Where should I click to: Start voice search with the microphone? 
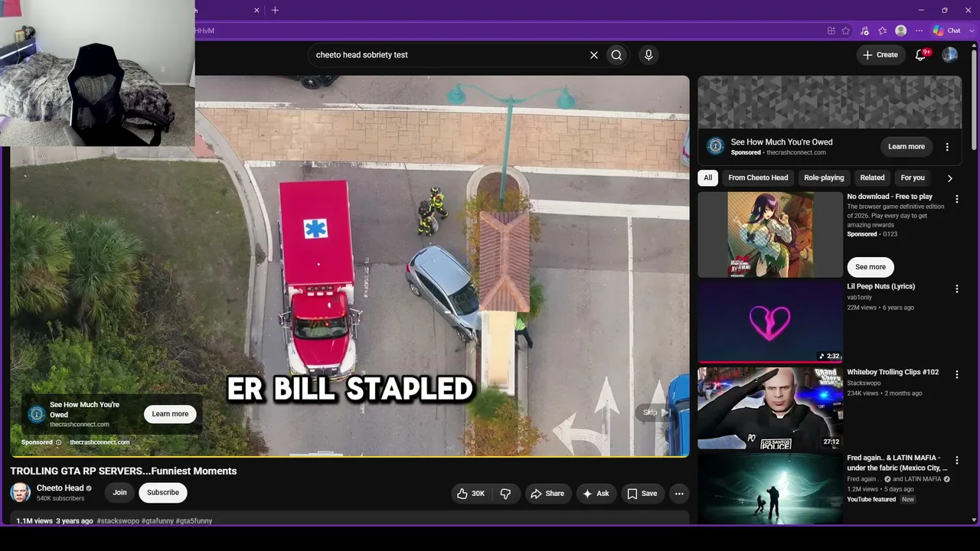pyautogui.click(x=648, y=55)
